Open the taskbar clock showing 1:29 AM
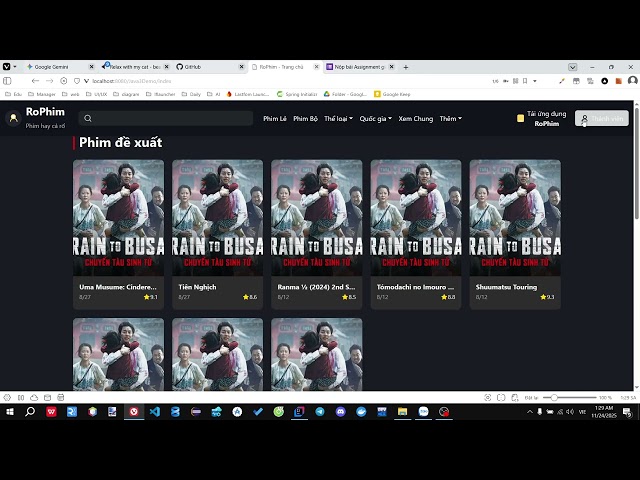 coord(604,412)
